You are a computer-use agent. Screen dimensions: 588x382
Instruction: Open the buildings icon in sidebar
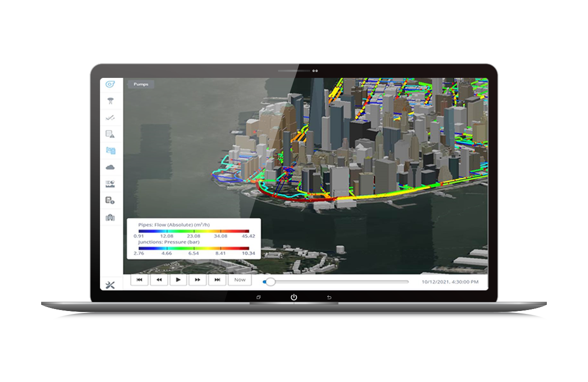111,217
